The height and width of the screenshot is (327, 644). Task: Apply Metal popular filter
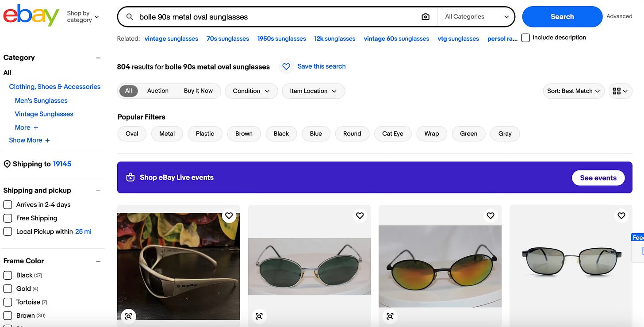[167, 134]
